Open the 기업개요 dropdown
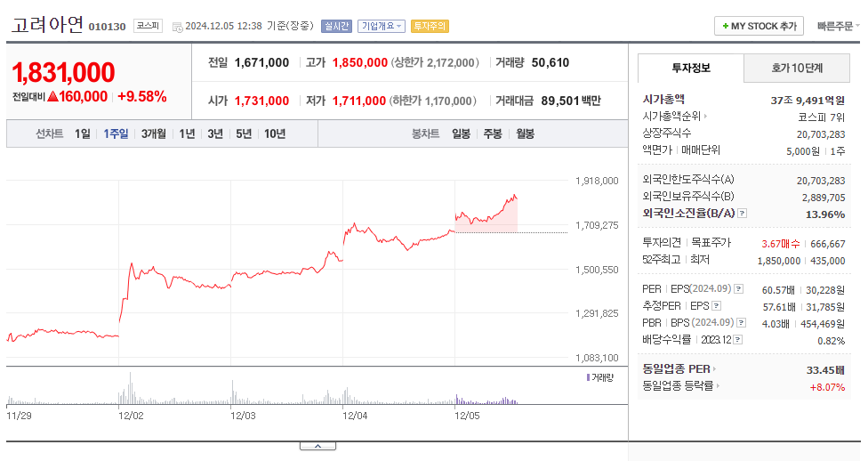Screen dimensions: 868x461 381,26
